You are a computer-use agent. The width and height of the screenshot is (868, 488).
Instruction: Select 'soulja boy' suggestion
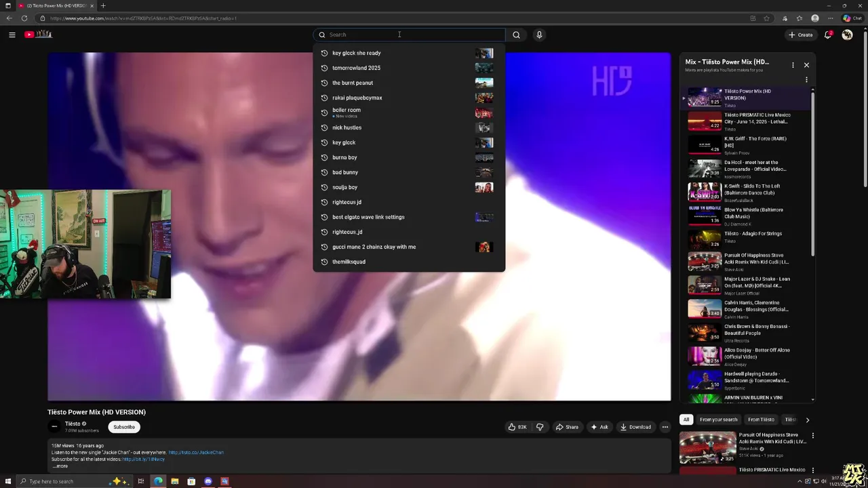click(x=409, y=187)
